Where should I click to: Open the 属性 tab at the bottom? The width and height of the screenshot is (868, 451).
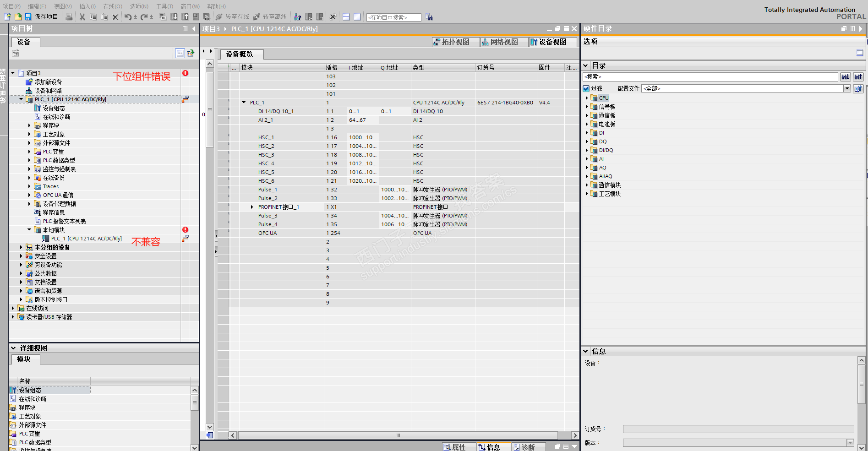459,447
